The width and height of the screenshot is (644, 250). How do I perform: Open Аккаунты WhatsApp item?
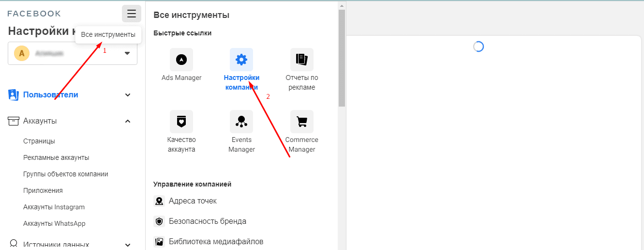[x=54, y=223]
